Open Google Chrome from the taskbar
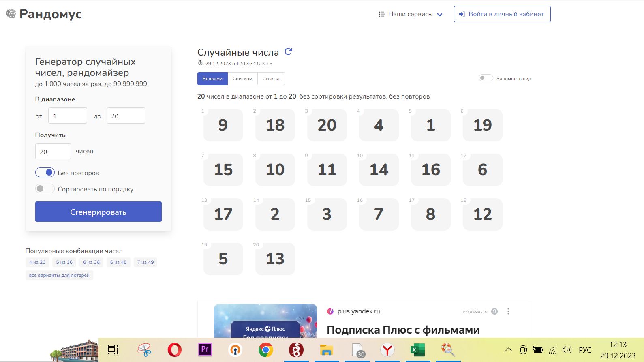This screenshot has width=644, height=362. click(266, 350)
